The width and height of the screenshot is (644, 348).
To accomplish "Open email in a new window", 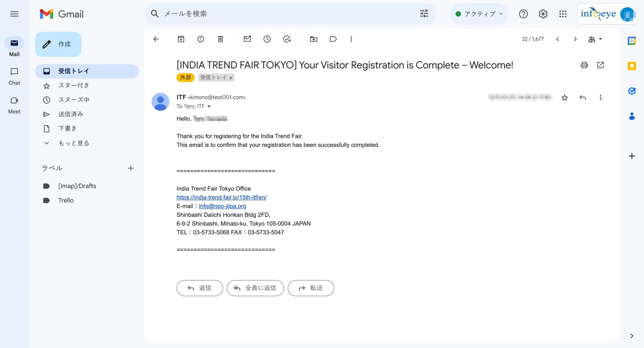I will point(600,65).
